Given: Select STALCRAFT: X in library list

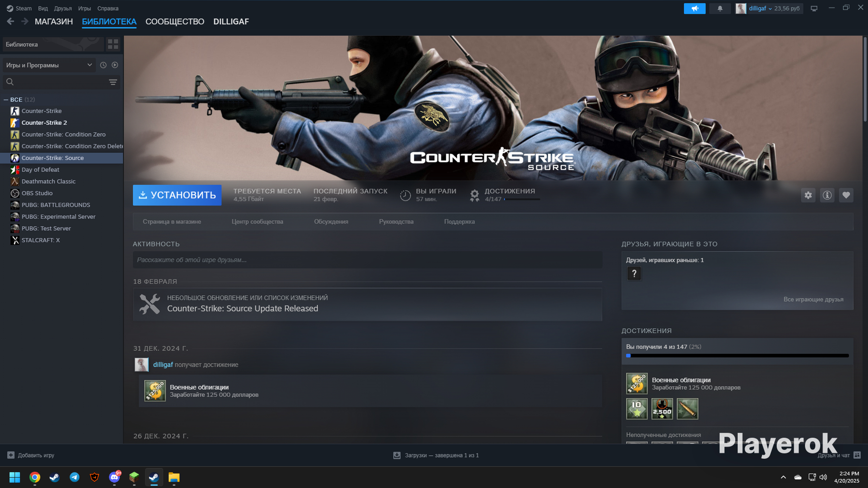Looking at the screenshot, I should [62, 240].
